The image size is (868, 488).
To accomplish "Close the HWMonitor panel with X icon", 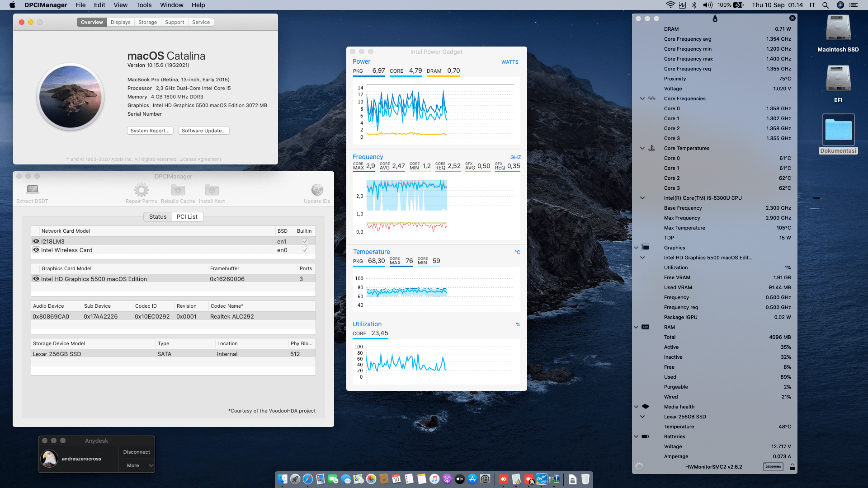I will (x=793, y=18).
